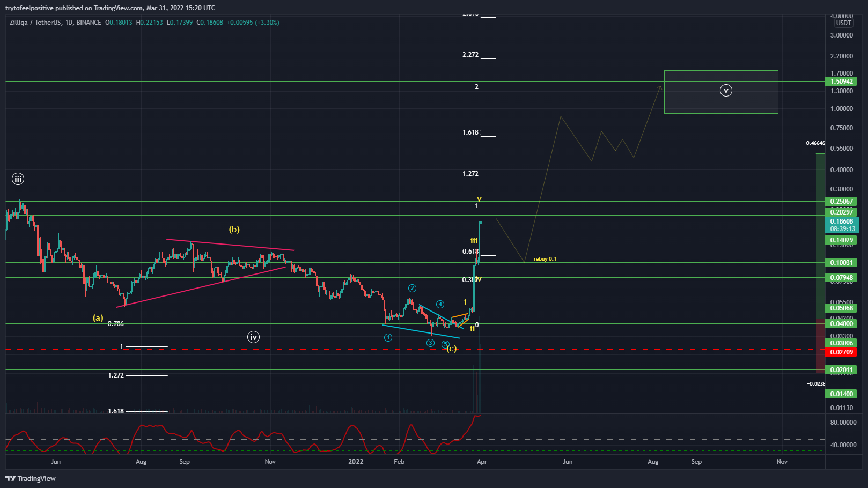Click the 80.00000 indicator scale label
Viewport: 868px width, 488px height.
tap(843, 423)
